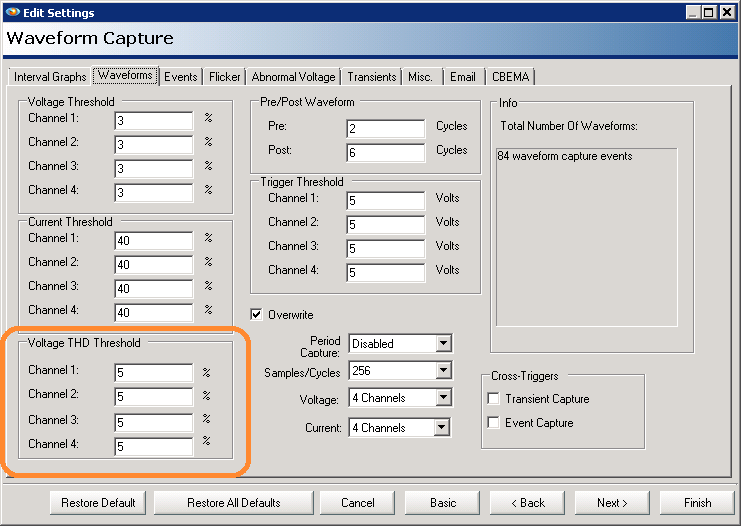This screenshot has height=526, width=741.
Task: Proceed with the Next button
Action: pyautogui.click(x=612, y=502)
